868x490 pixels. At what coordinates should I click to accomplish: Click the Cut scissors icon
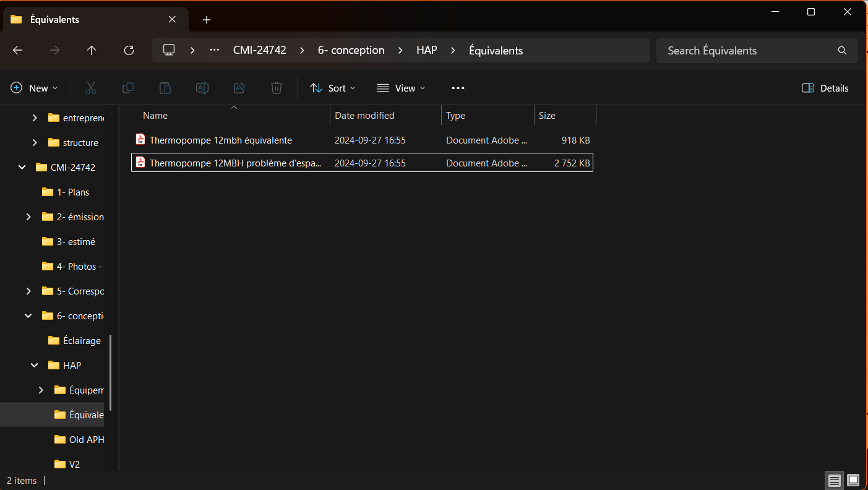(91, 88)
